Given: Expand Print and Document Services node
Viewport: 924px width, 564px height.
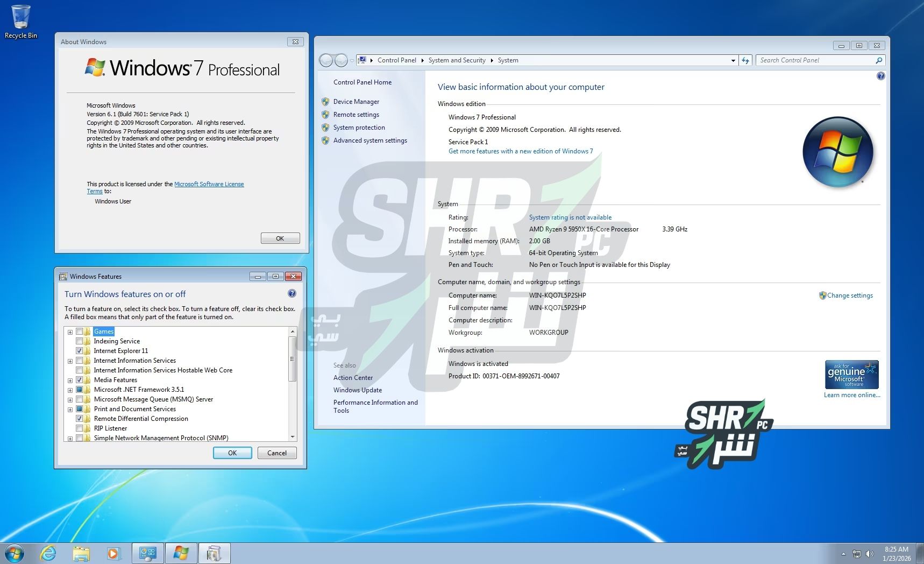Looking at the screenshot, I should [x=70, y=410].
